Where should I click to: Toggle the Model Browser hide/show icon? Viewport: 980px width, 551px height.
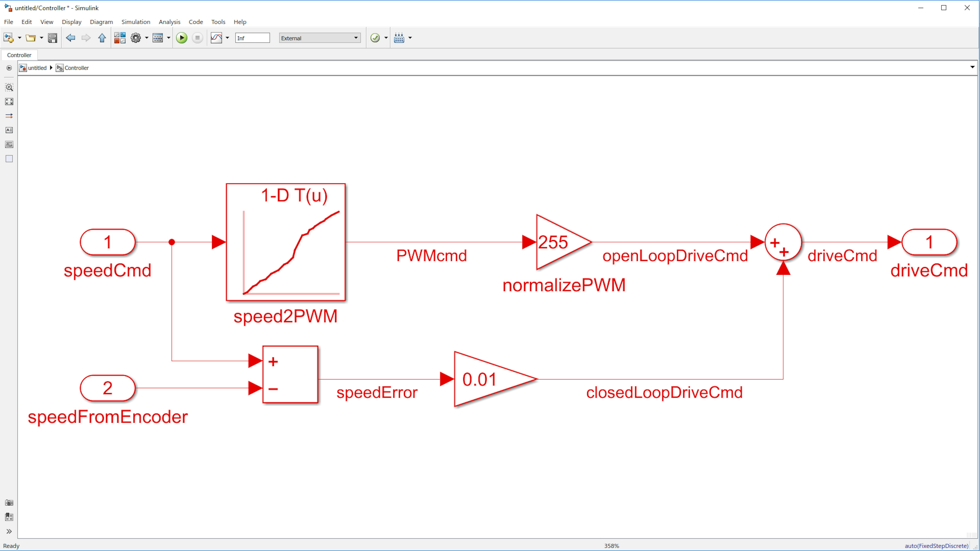point(9,68)
